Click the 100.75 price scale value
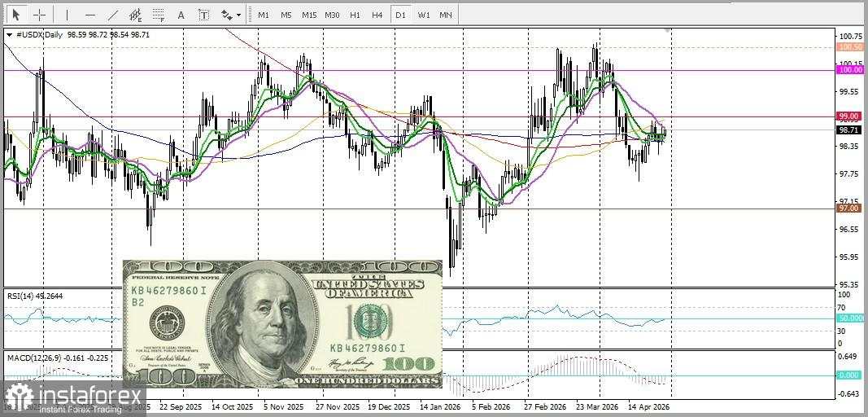 click(851, 37)
